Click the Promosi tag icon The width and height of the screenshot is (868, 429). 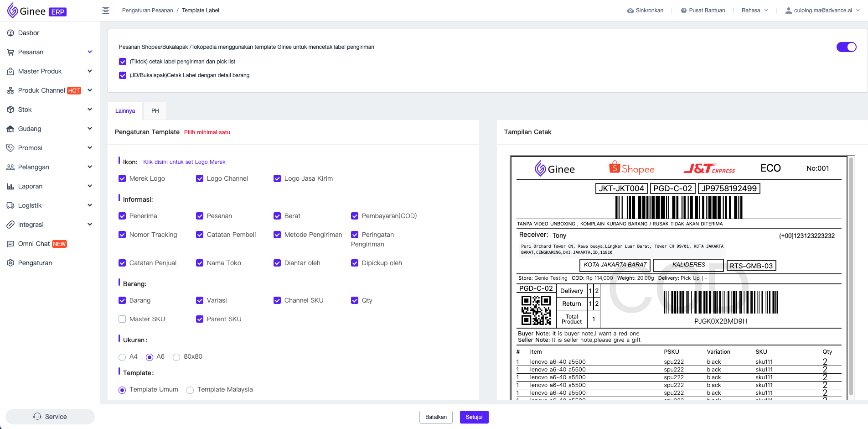click(x=10, y=148)
